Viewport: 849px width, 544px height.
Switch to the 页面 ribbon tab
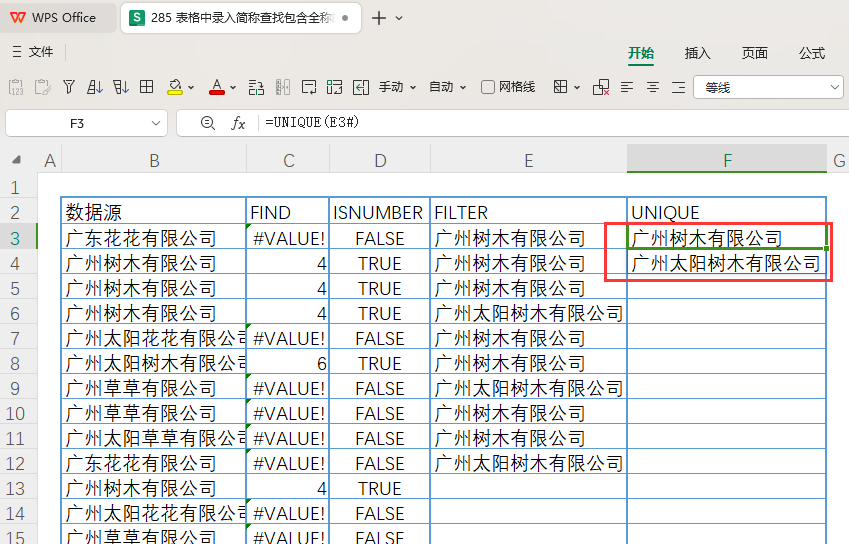coord(755,53)
